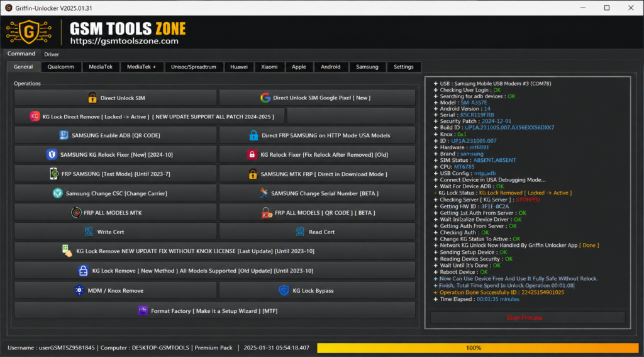Click the Getting HW ID log line
The image size is (644, 357).
point(471,207)
